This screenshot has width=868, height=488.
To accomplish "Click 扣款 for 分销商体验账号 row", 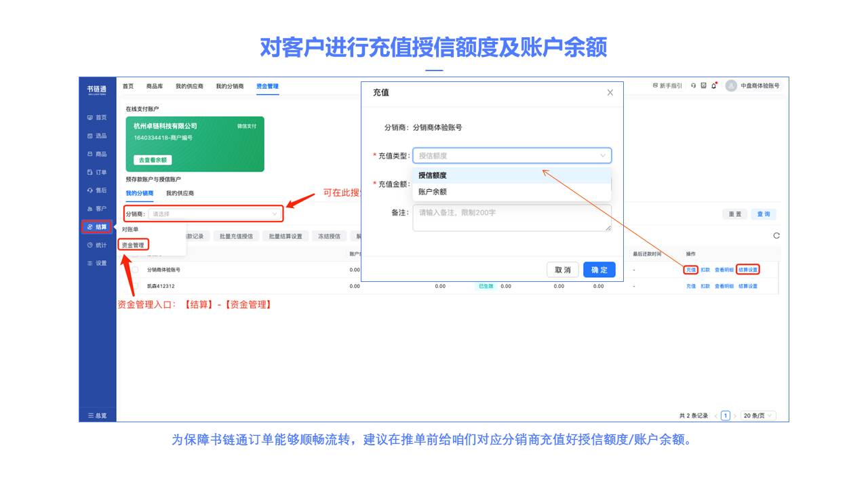I will click(x=705, y=270).
